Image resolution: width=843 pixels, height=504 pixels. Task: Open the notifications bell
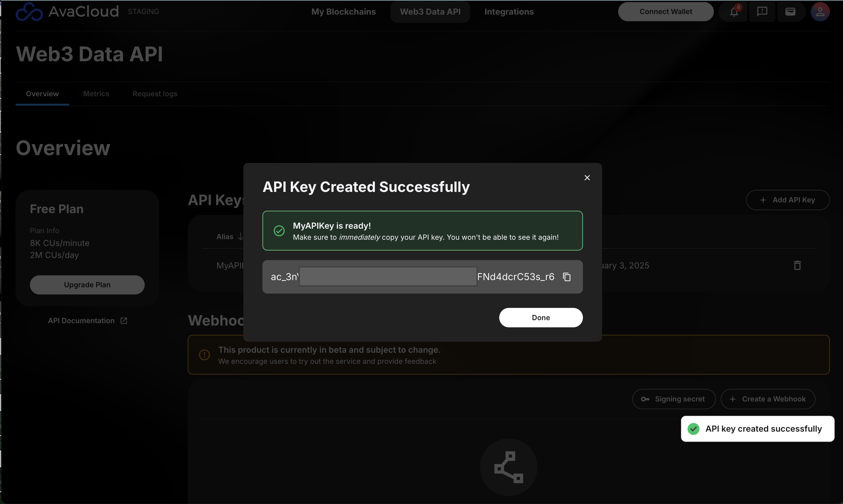(x=734, y=12)
